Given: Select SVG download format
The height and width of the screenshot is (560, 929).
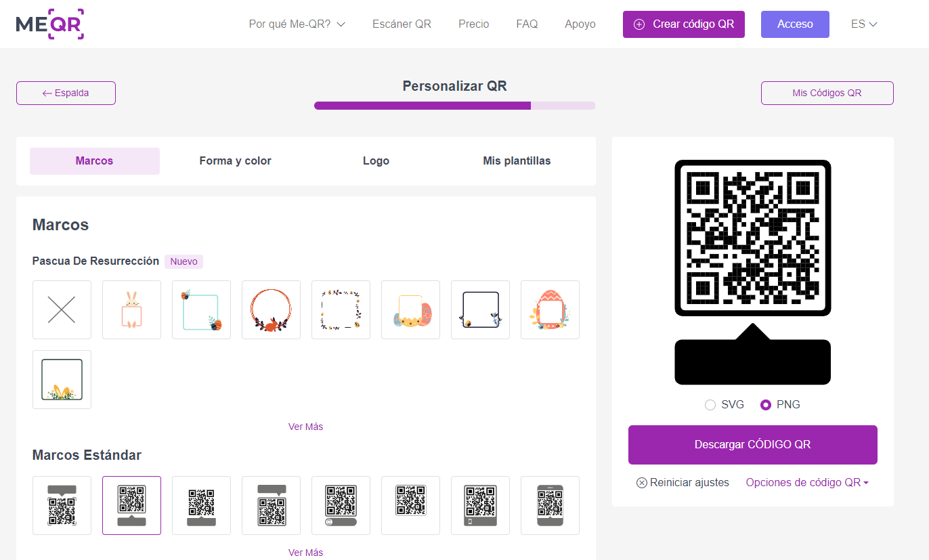Looking at the screenshot, I should [x=710, y=405].
